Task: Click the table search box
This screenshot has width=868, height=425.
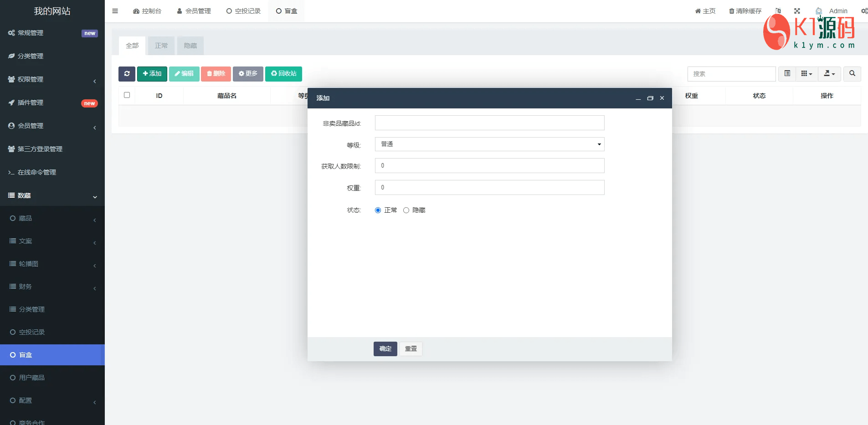Action: (731, 74)
